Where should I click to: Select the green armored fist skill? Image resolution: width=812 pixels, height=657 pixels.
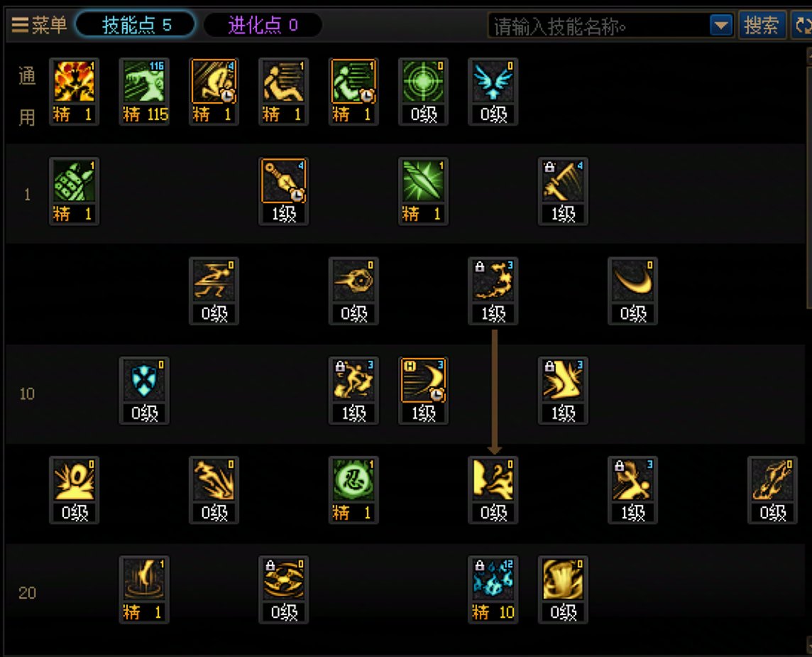coord(74,191)
